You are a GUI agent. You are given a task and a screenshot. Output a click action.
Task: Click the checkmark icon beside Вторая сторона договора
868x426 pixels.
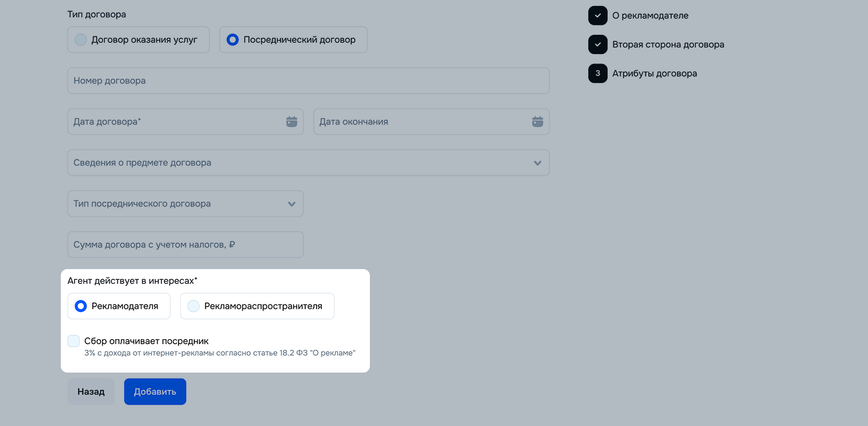(x=598, y=45)
